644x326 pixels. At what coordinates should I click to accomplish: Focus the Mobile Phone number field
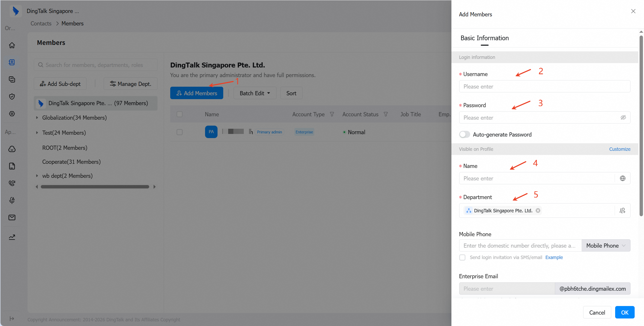(520, 246)
